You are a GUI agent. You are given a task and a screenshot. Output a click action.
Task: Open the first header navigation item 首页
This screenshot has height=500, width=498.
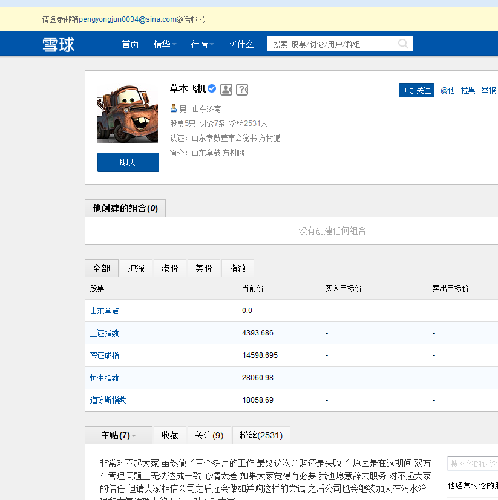130,44
